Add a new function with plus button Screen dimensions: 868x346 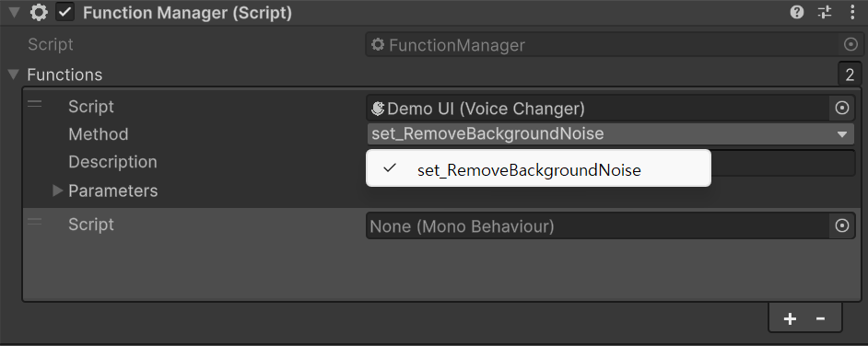pyautogui.click(x=790, y=319)
